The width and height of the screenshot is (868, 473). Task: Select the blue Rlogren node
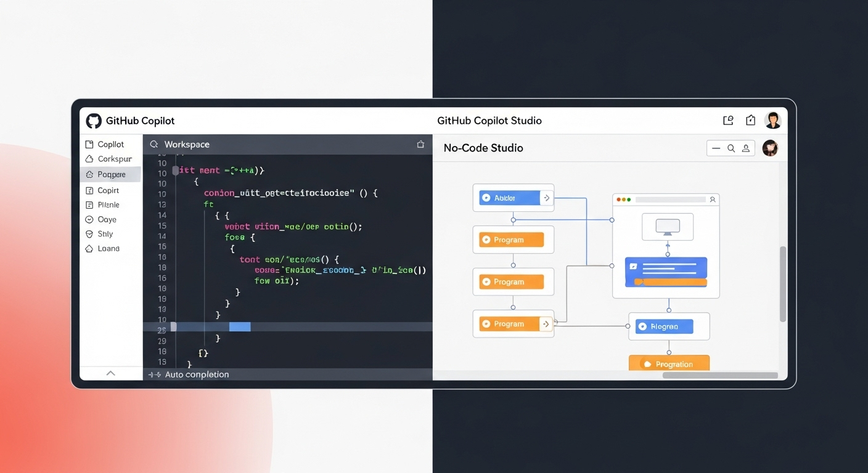tap(664, 326)
